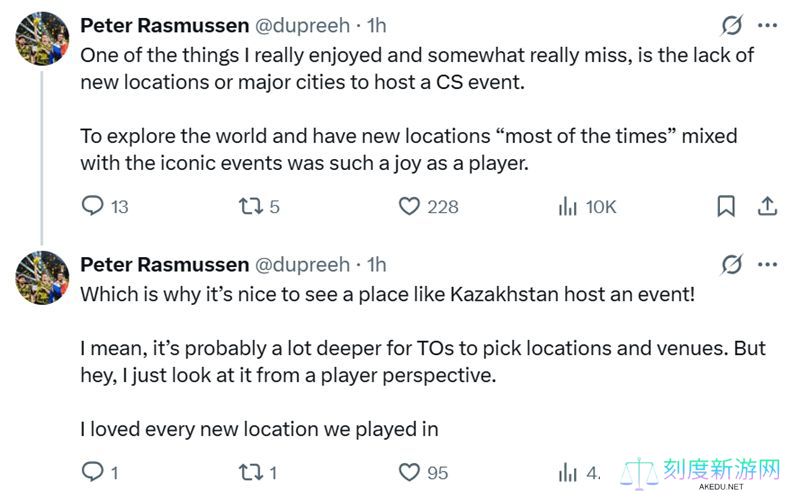Share the first tweet via upload icon
The image size is (800, 499).
click(767, 206)
